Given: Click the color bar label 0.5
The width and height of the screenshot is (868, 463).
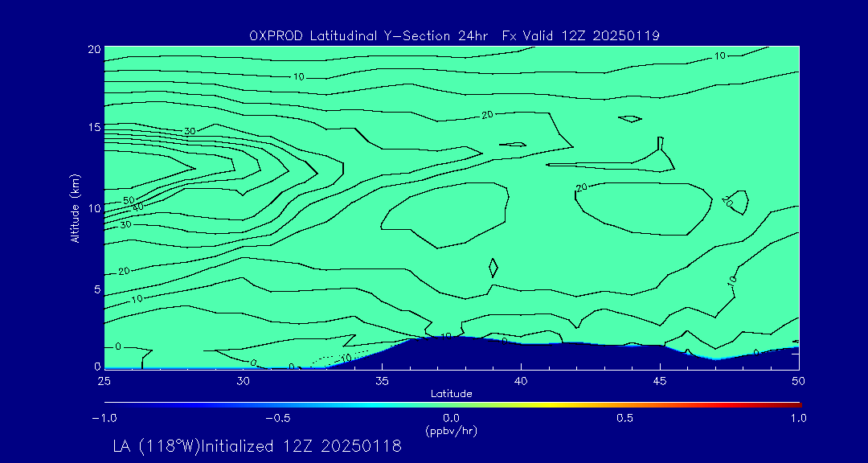Looking at the screenshot, I should (625, 419).
